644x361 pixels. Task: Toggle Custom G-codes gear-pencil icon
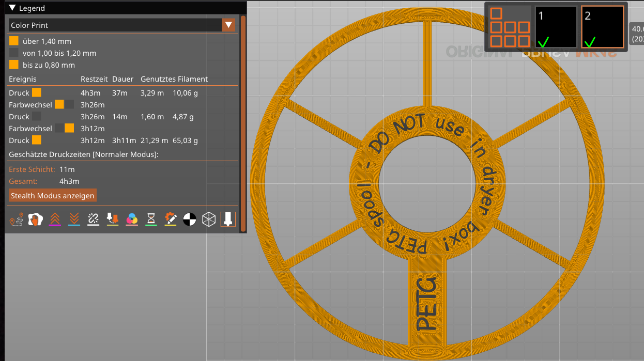pos(171,219)
